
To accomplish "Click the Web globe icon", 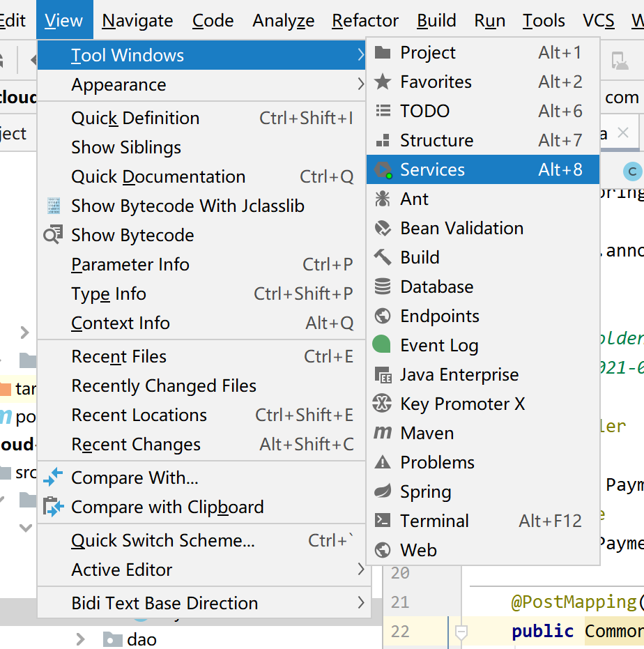I will [383, 550].
